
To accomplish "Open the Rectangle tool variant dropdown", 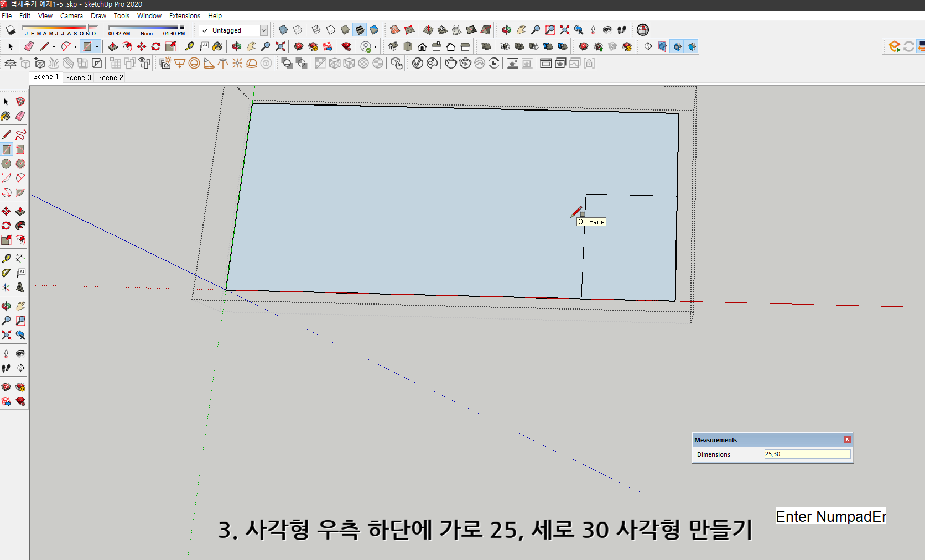I will coord(97,46).
